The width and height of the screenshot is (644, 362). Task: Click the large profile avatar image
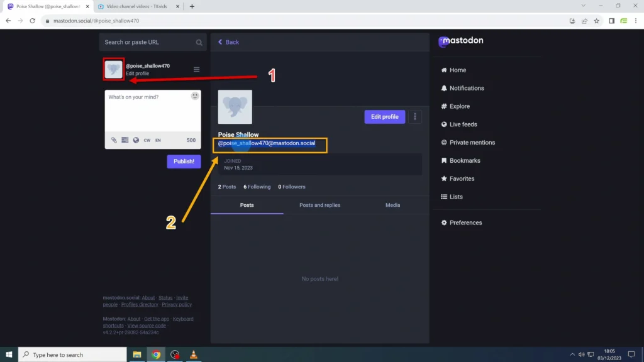pyautogui.click(x=235, y=107)
